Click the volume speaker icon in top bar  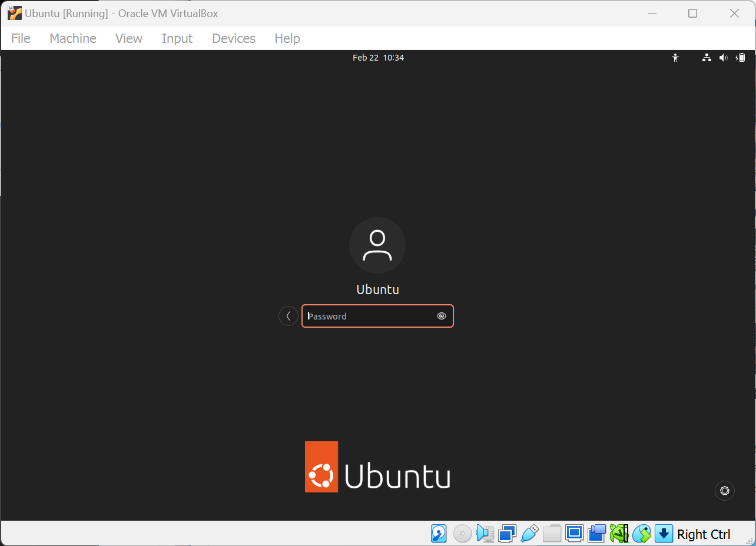click(x=723, y=58)
